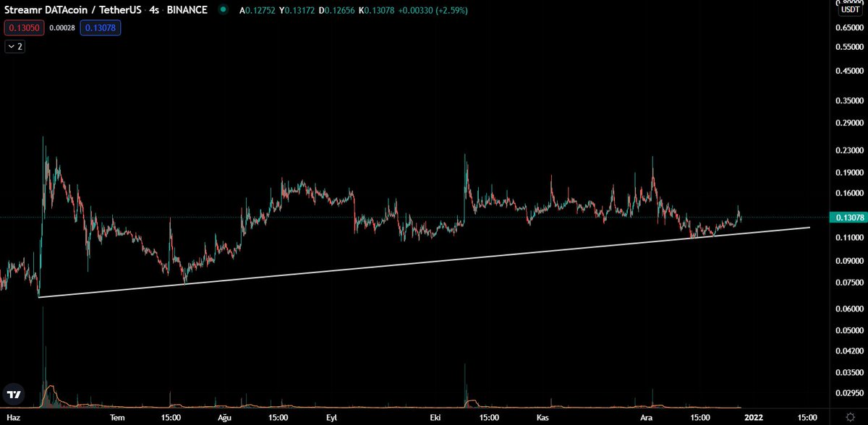This screenshot has width=868, height=425.
Task: Click the 0.65000 price axis label
Action: pyautogui.click(x=849, y=27)
